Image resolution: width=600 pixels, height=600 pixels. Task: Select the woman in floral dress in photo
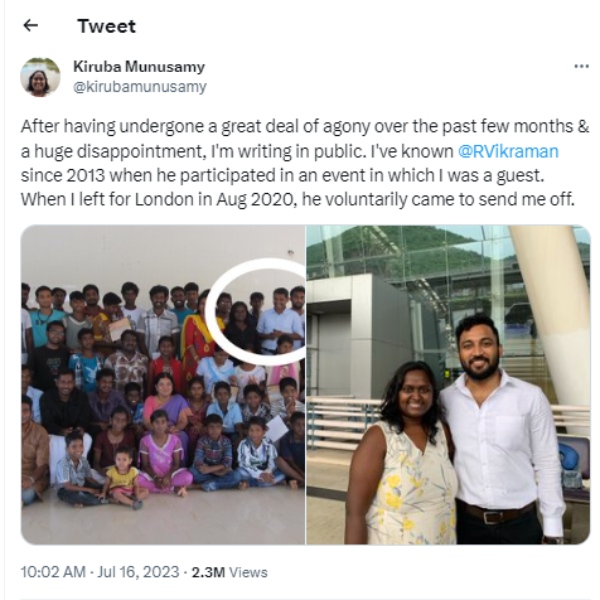(x=402, y=455)
